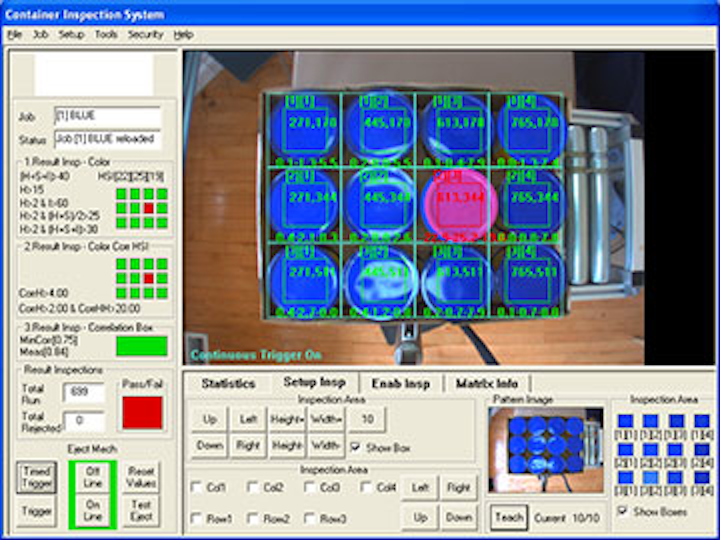Go to the Matrix Info tab
This screenshot has height=540, width=720.
click(487, 383)
